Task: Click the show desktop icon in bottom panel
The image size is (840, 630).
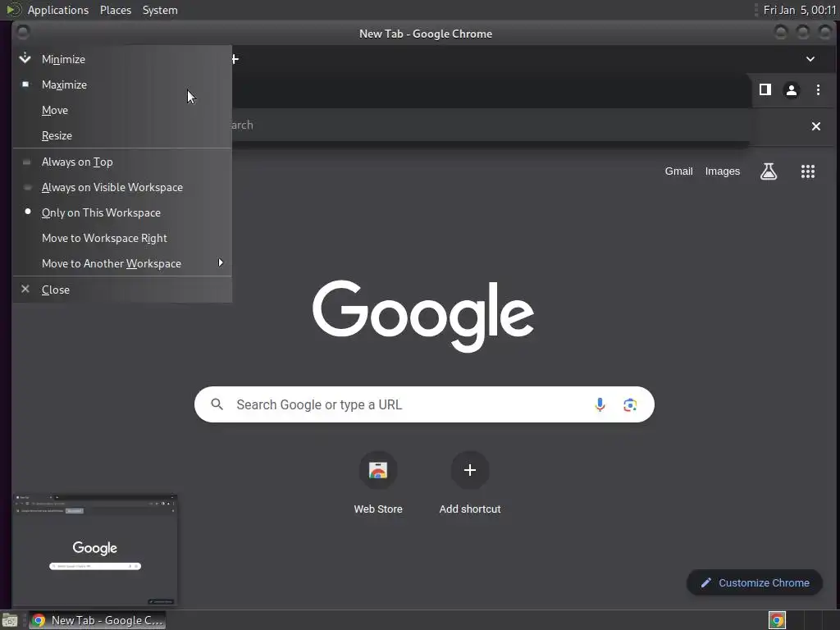Action: click(10, 620)
